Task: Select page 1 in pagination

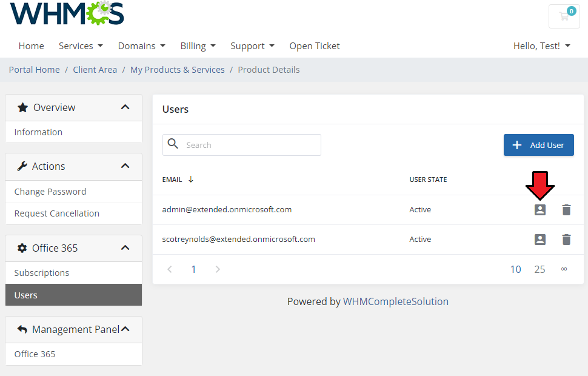Action: (x=193, y=269)
